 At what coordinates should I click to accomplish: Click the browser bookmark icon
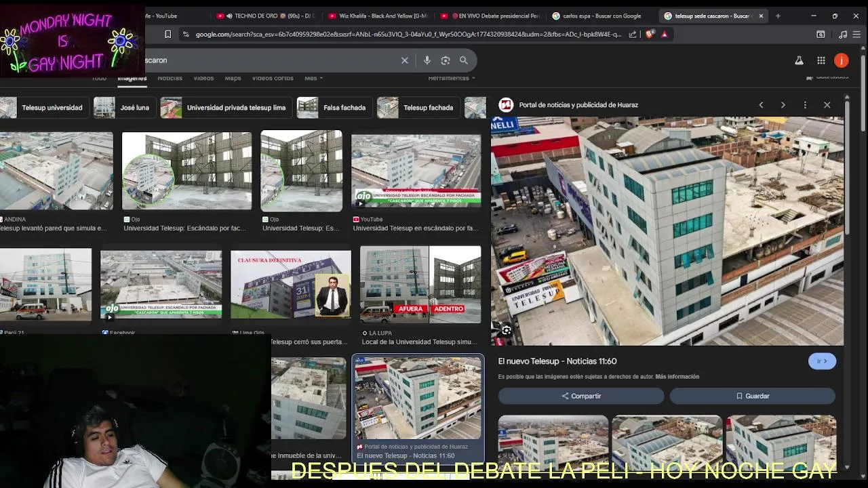[x=168, y=34]
